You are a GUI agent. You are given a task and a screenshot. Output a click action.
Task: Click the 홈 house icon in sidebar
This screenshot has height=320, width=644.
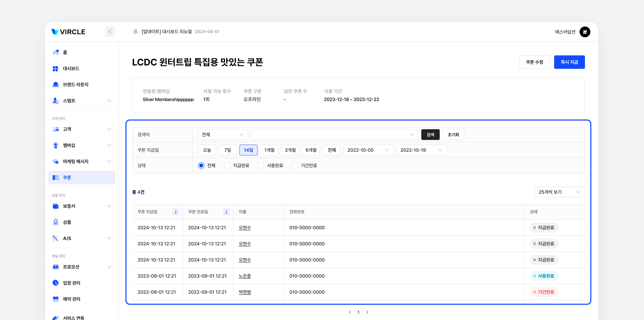(x=55, y=52)
